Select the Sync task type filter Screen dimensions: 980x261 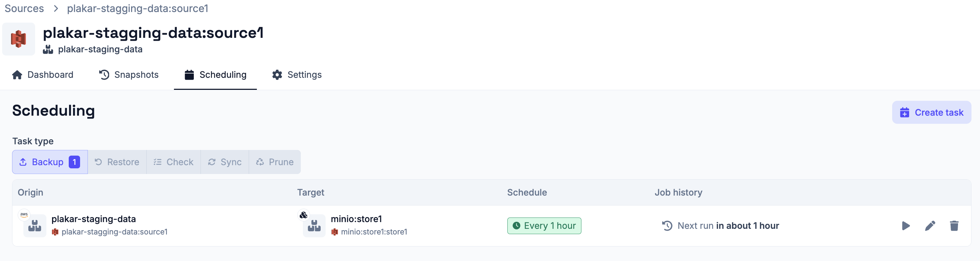[x=225, y=162]
